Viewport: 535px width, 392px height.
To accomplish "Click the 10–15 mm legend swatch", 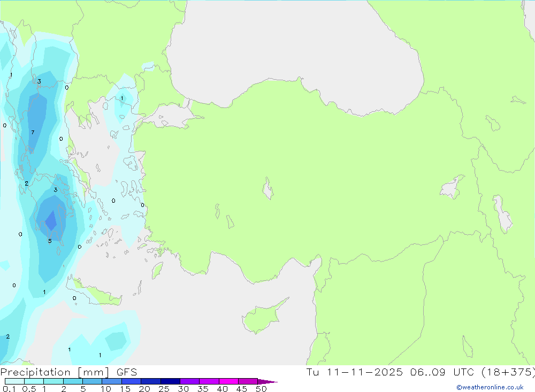I will coord(112,381).
